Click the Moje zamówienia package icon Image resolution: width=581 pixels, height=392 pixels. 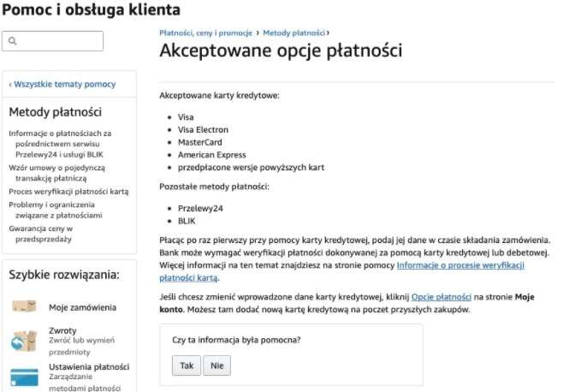[x=24, y=306]
